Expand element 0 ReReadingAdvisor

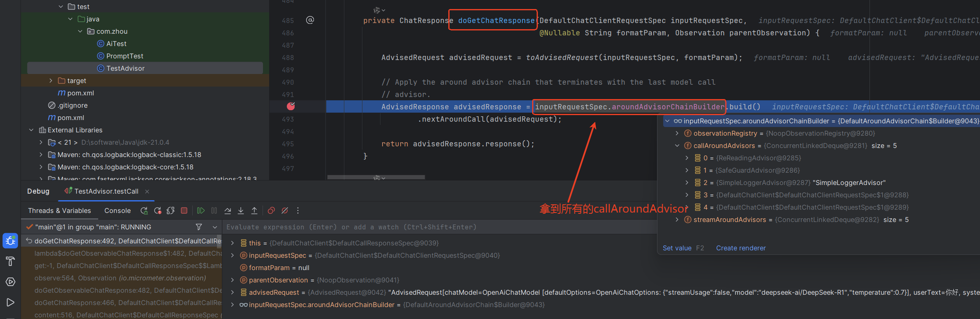click(687, 158)
